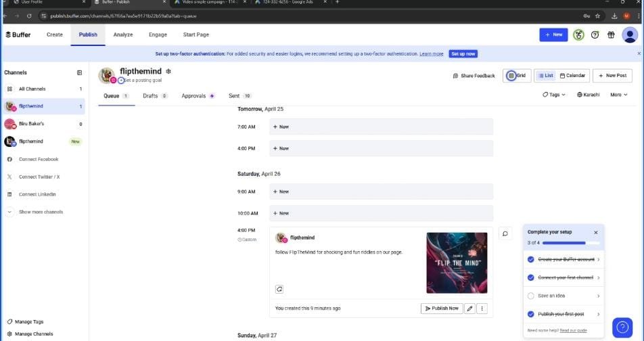Viewport: 644px width, 341px height.
Task: Open the three-dot post options menu
Action: tap(482, 309)
